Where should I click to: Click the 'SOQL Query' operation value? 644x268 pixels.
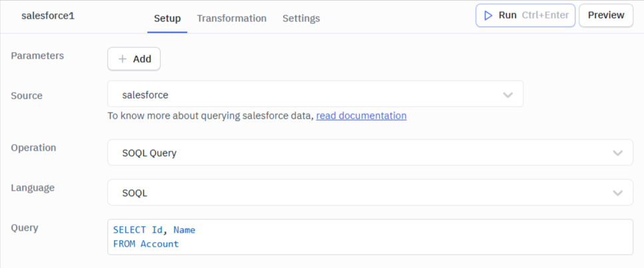(149, 153)
